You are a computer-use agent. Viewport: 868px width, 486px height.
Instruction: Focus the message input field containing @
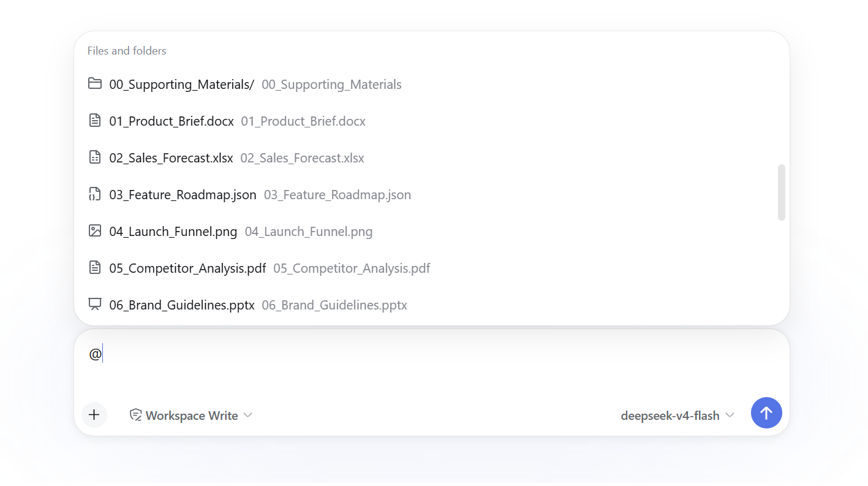tap(431, 363)
